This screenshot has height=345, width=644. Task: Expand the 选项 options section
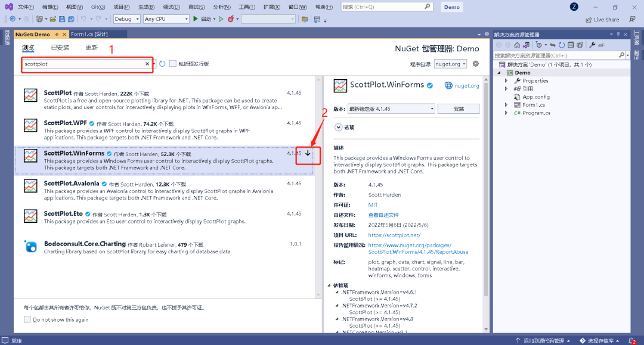339,127
